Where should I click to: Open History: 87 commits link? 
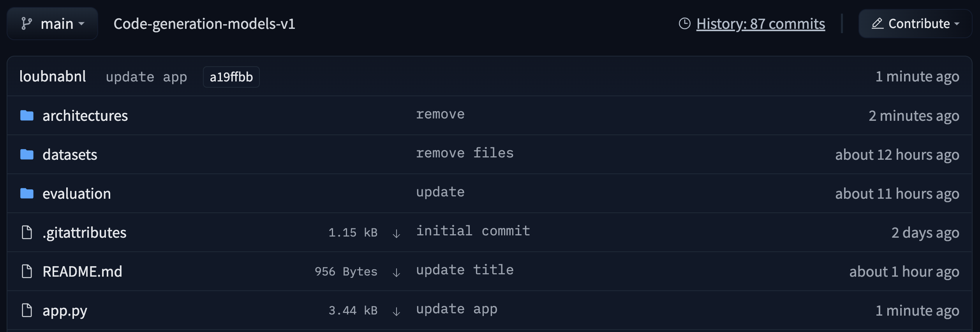760,24
